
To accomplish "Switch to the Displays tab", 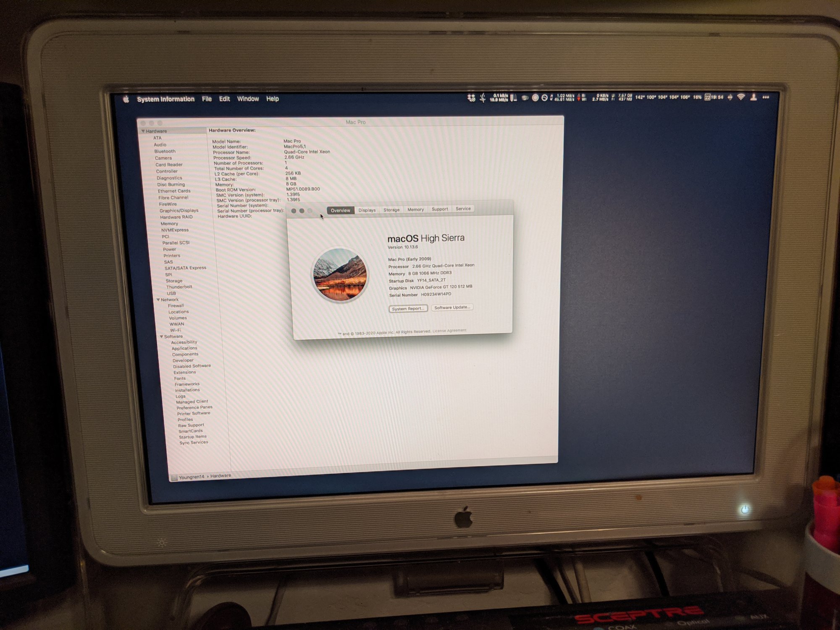I will 367,210.
